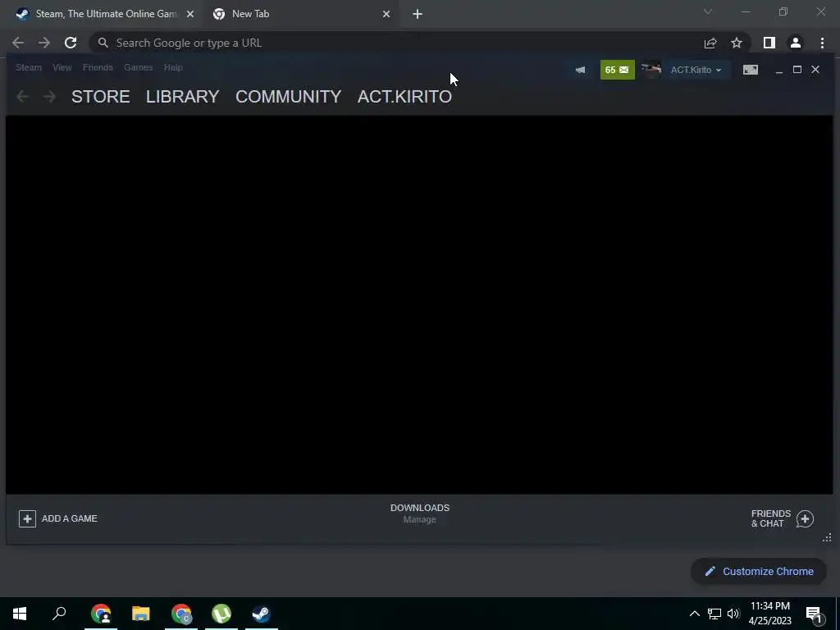This screenshot has width=840, height=630.
Task: Open first Chrome icon in taskbar
Action: tap(101, 614)
